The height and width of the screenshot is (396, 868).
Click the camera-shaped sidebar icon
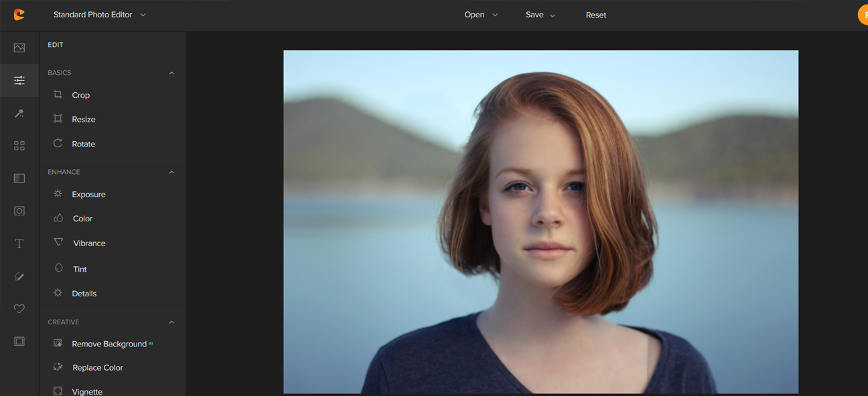[x=19, y=211]
